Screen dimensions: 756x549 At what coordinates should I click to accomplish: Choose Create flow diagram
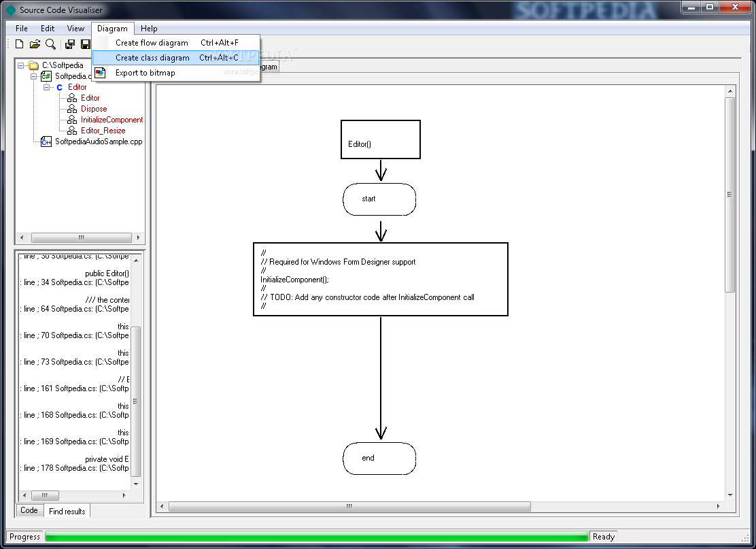(176, 43)
